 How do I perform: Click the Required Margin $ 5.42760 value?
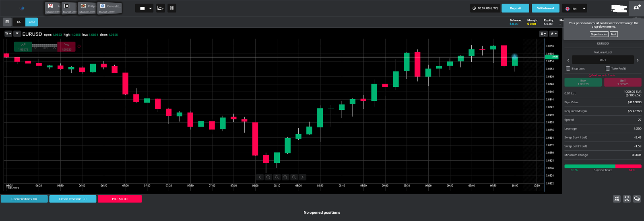(634, 111)
